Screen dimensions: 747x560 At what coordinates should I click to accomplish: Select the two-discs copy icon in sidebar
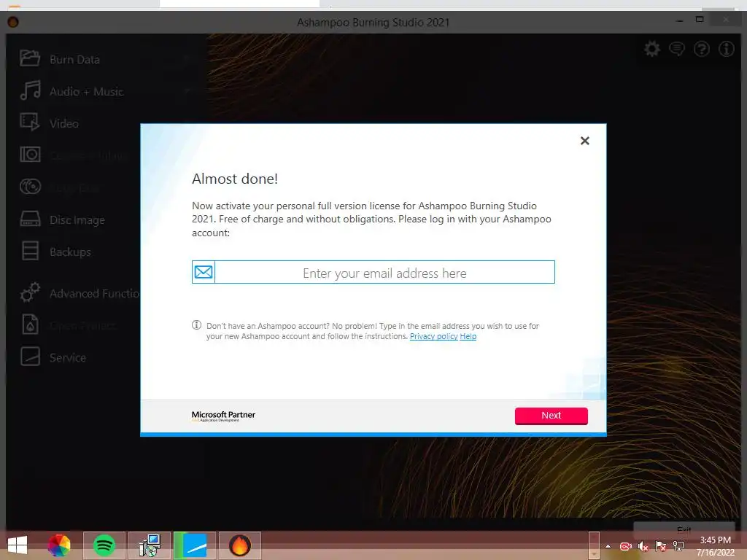pyautogui.click(x=30, y=186)
